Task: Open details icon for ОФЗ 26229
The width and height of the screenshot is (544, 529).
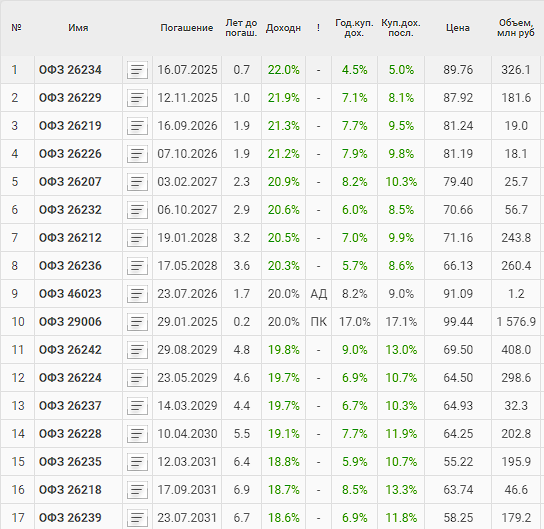Action: coord(137,98)
